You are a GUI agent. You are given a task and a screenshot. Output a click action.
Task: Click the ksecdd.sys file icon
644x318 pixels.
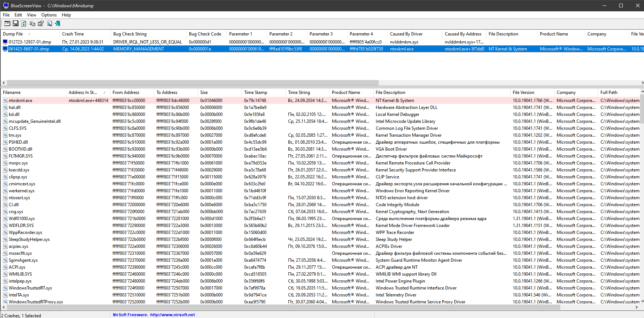(x=5, y=170)
